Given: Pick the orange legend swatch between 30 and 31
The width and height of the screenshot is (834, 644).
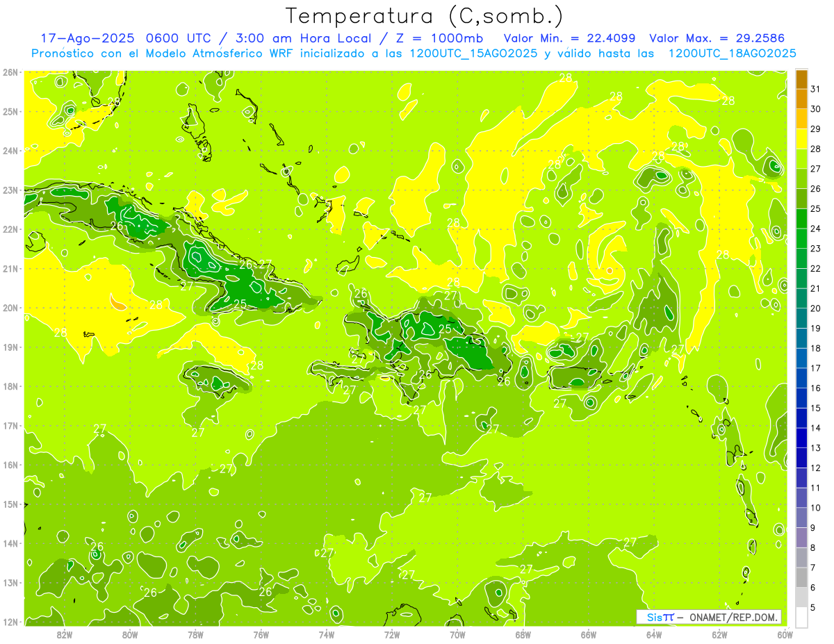Looking at the screenshot, I should [801, 99].
